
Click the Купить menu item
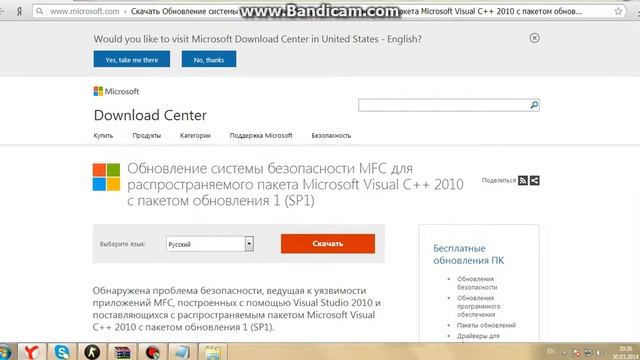point(103,136)
